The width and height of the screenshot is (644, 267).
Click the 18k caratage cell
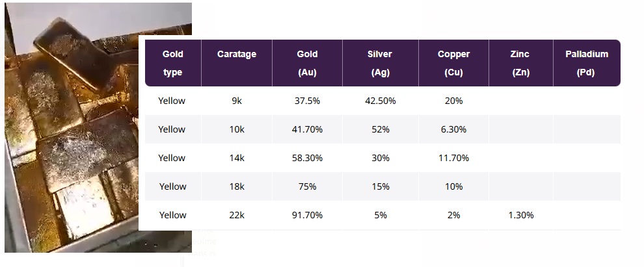[x=237, y=186]
